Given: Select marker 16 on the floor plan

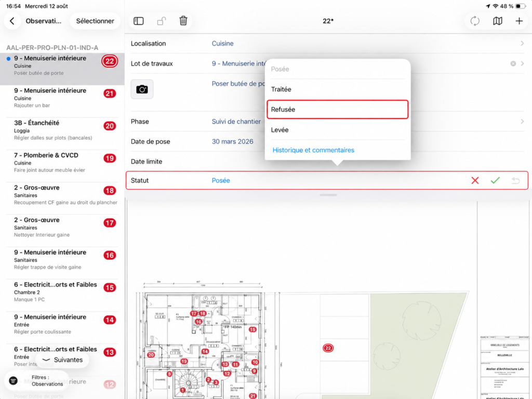Looking at the screenshot, I should click(x=198, y=322).
